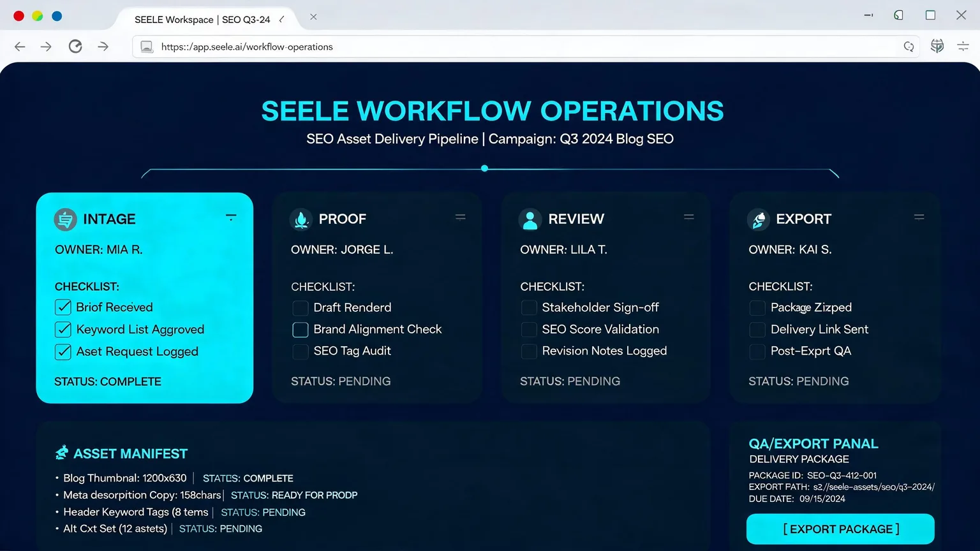
Task: Click STATUS: PENDING in REVIEW card
Action: 570,381
